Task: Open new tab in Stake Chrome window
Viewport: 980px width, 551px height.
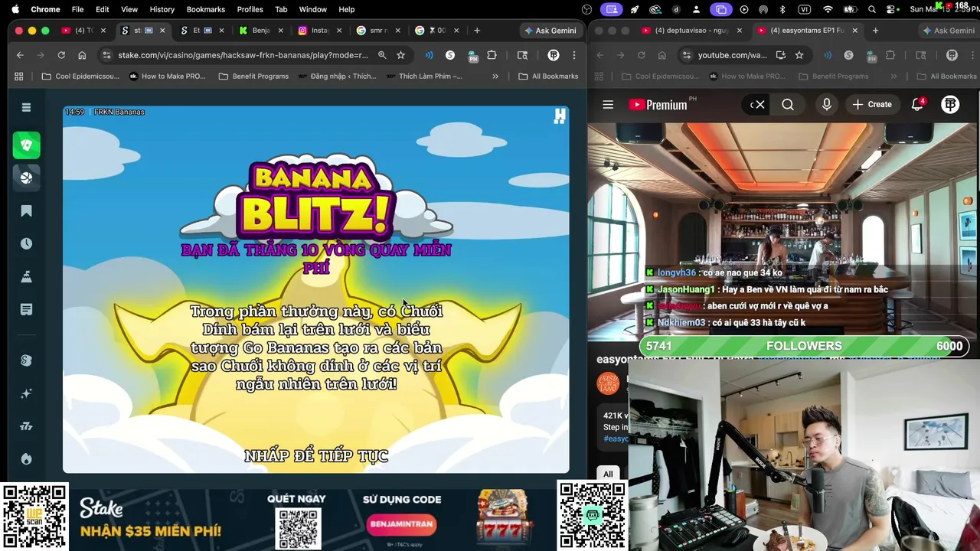Action: pos(477,31)
